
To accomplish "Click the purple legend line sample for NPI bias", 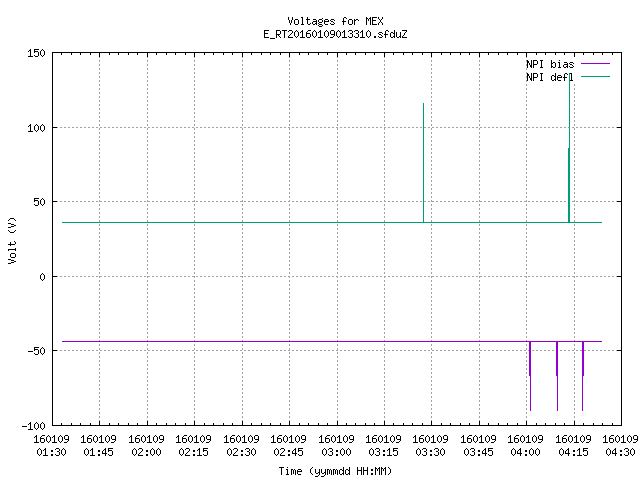I will [595, 64].
